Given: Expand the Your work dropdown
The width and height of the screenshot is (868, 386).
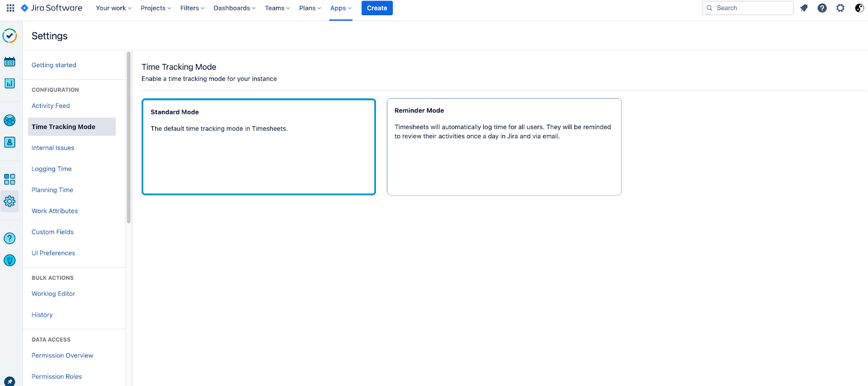Looking at the screenshot, I should [x=113, y=8].
